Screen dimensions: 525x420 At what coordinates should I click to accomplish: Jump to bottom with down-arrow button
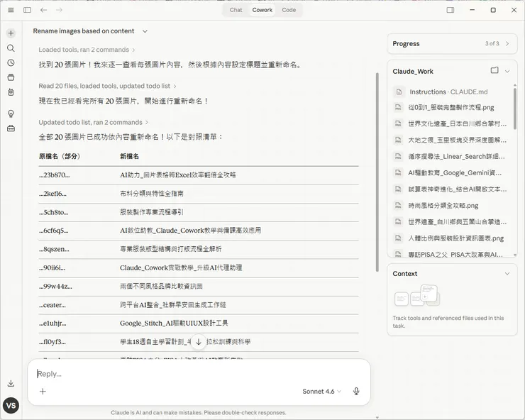[x=199, y=342]
